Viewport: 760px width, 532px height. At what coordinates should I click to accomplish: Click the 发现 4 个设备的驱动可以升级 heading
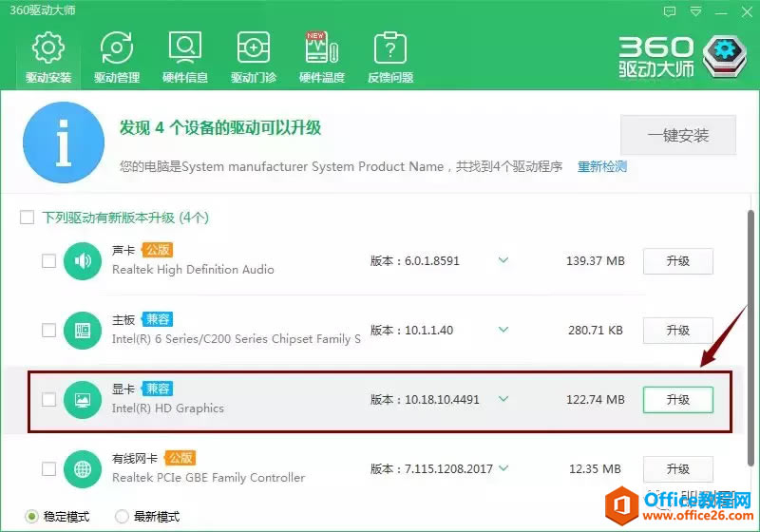coord(220,128)
